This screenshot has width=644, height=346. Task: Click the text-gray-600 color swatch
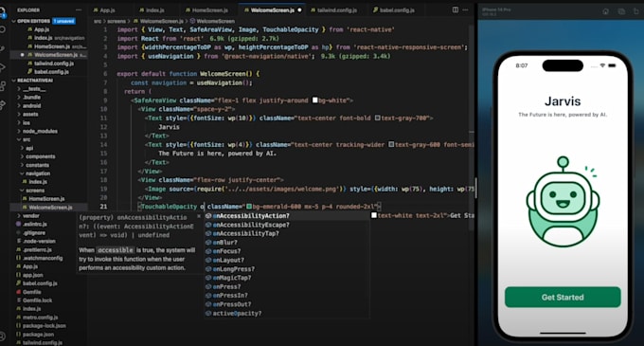point(391,145)
